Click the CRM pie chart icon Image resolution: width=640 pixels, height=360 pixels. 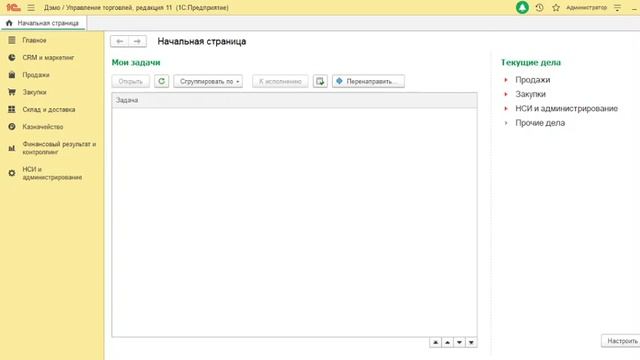[12, 58]
